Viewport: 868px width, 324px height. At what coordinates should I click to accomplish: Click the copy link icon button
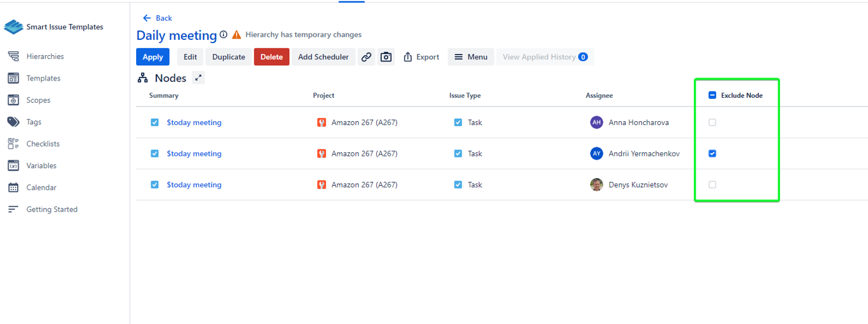pyautogui.click(x=367, y=57)
